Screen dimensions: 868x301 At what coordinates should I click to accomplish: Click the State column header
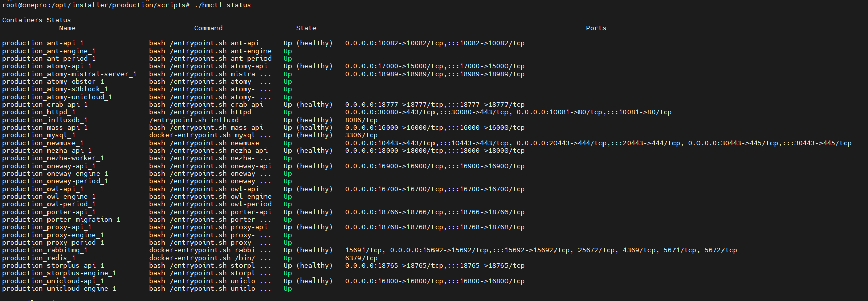coord(306,28)
